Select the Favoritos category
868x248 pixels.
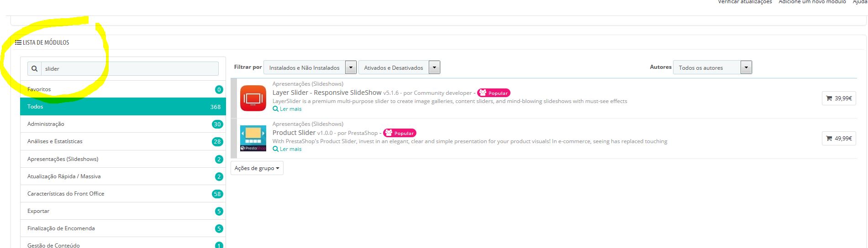click(123, 89)
